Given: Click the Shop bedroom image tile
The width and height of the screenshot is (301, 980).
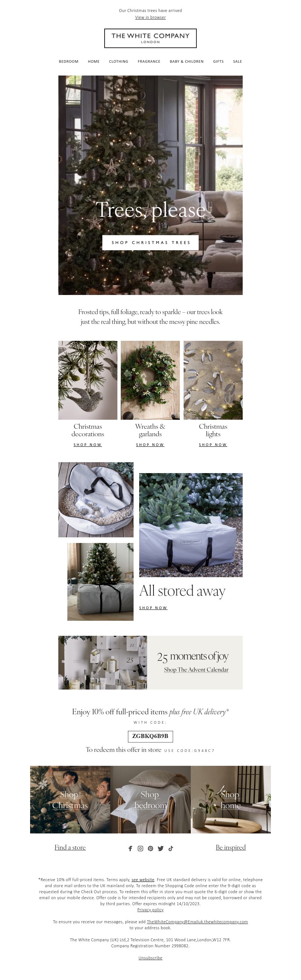Looking at the screenshot, I should [150, 800].
